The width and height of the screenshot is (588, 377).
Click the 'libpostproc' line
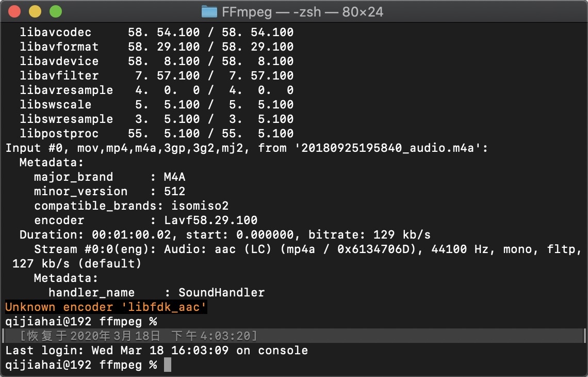59,134
